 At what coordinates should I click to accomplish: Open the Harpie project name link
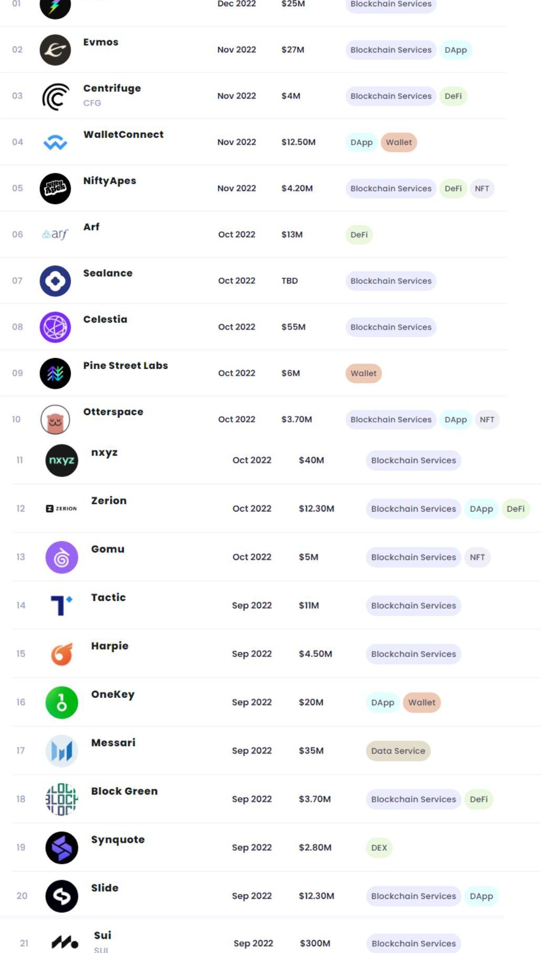[x=110, y=646]
